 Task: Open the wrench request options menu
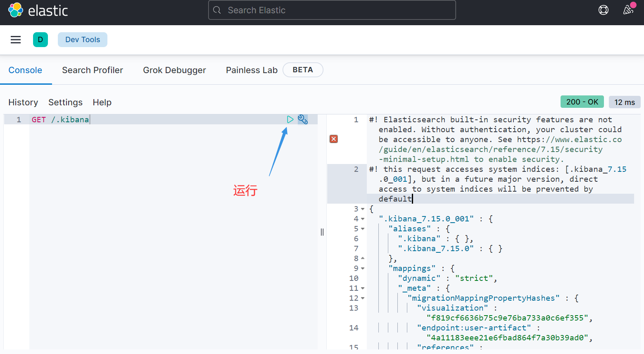303,119
